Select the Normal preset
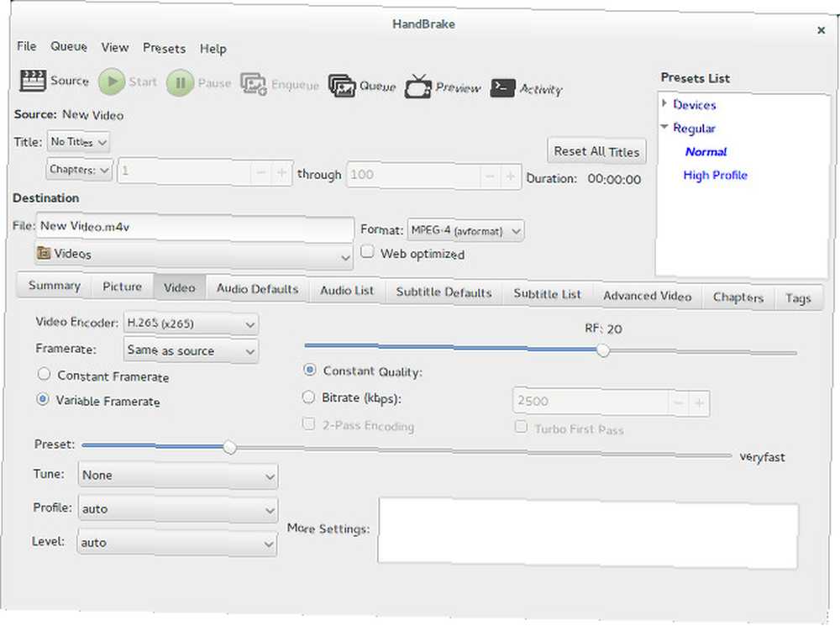This screenshot has height=626, width=840. [x=706, y=152]
